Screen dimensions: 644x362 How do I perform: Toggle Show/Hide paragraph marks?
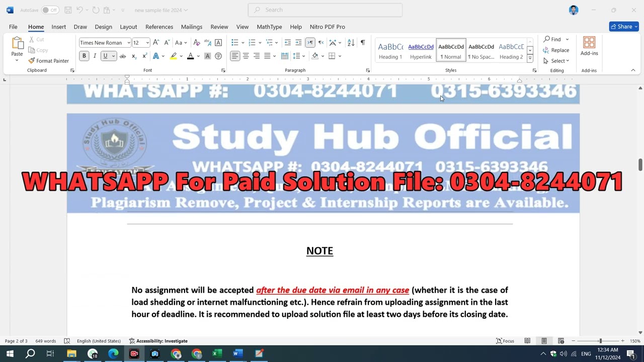(x=363, y=43)
